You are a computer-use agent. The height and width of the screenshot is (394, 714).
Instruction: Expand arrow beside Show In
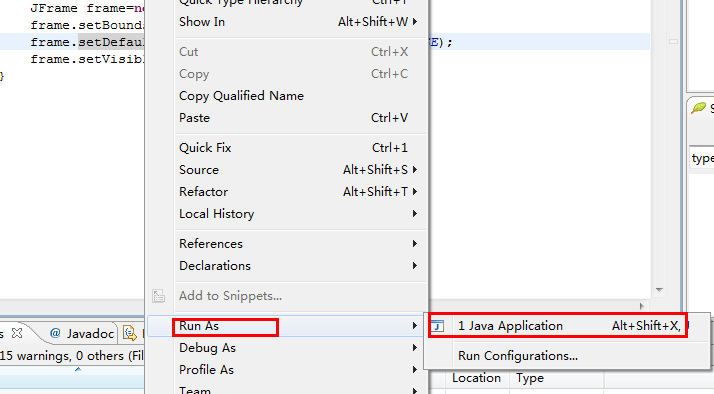(415, 21)
